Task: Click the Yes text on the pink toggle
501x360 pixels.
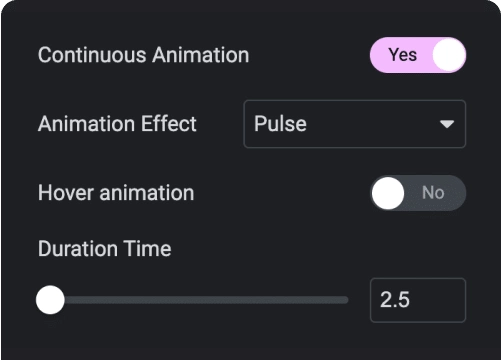Action: pyautogui.click(x=403, y=55)
